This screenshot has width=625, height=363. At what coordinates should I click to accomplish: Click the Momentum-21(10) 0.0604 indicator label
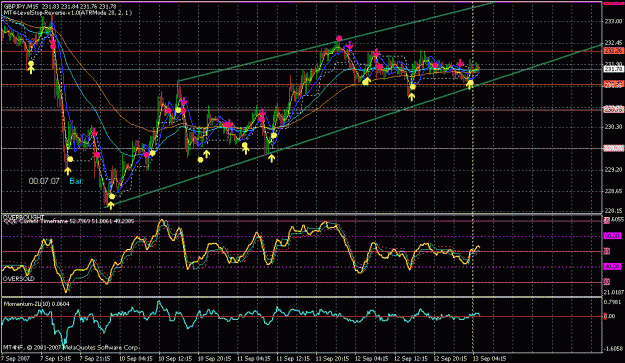click(37, 304)
